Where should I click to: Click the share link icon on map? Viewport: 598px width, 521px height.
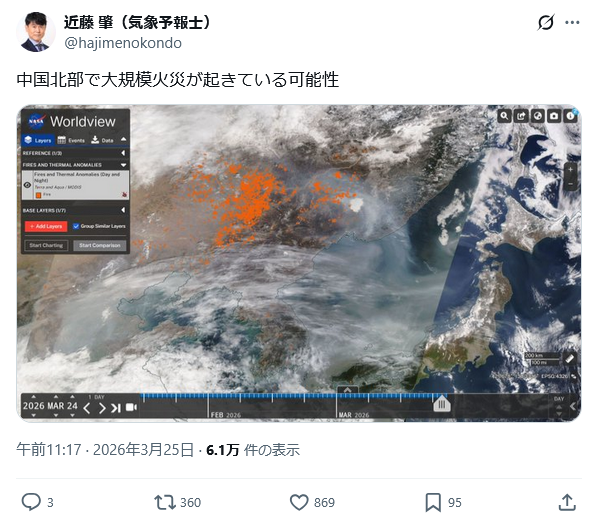tap(521, 116)
